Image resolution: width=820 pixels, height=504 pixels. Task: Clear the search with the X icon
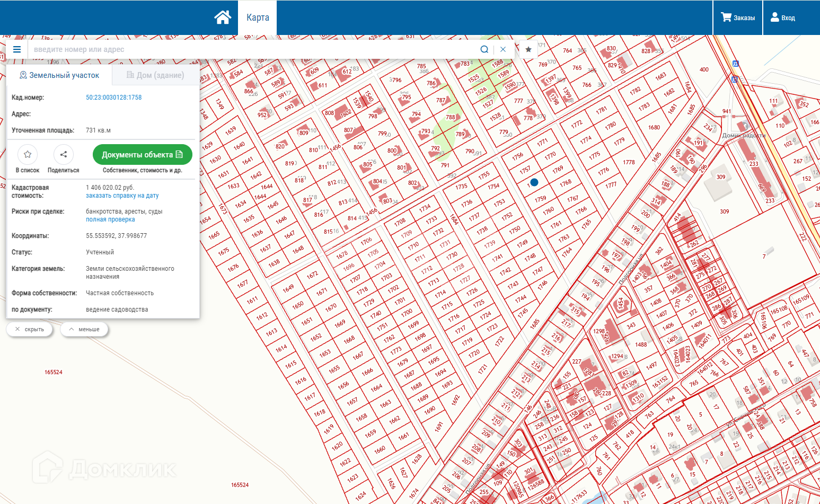(503, 49)
